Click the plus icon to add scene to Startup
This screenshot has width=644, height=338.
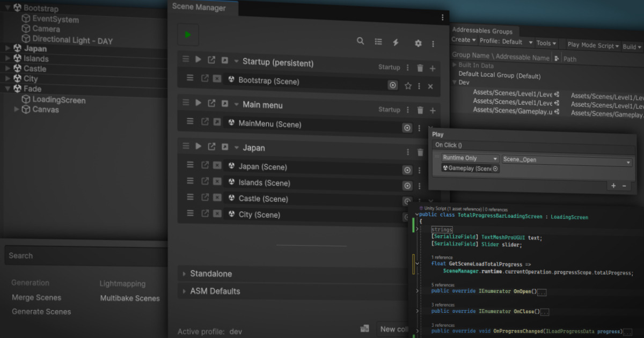(x=433, y=68)
